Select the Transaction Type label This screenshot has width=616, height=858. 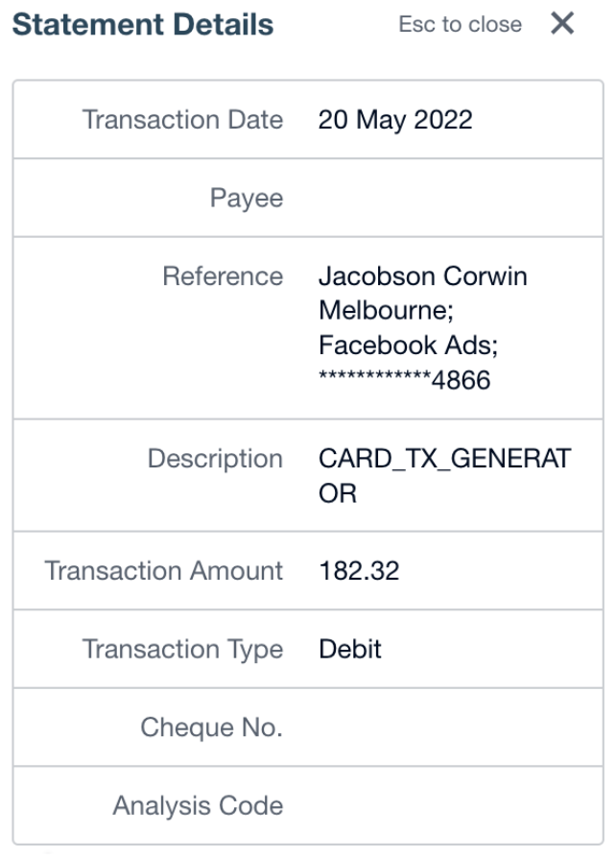click(182, 649)
